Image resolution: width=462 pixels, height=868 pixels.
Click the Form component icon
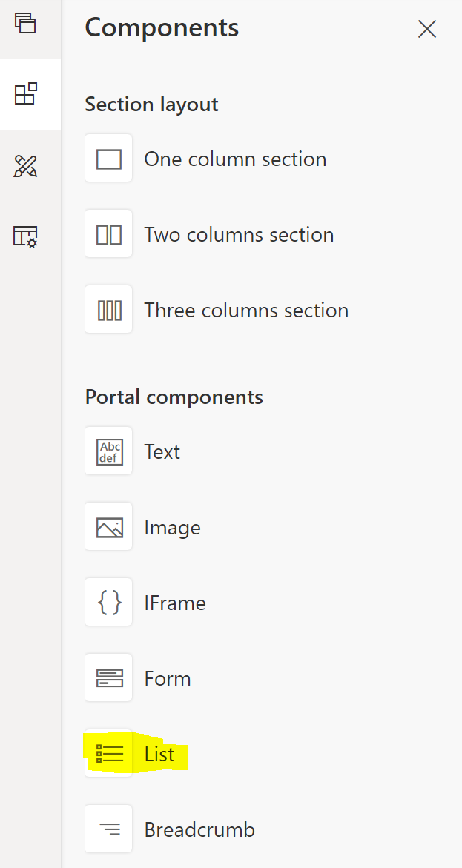(x=108, y=678)
